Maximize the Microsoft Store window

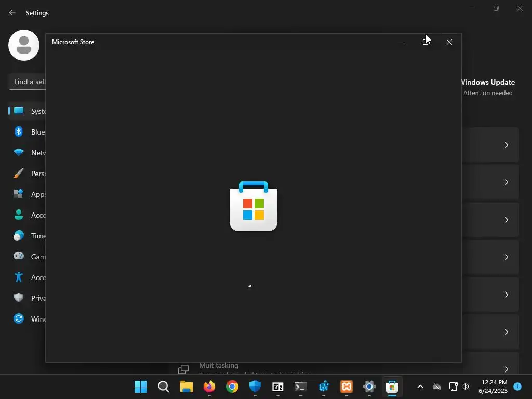425,42
